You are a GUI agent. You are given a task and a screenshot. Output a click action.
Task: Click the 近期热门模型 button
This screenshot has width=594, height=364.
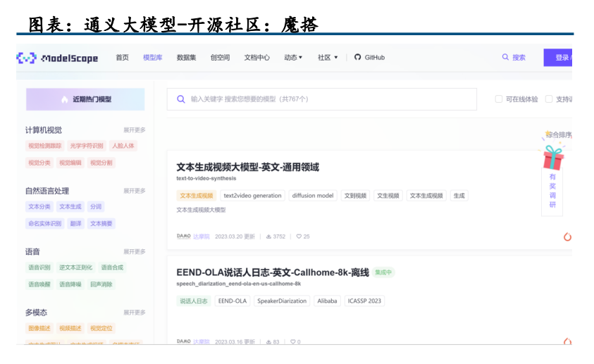pos(85,99)
